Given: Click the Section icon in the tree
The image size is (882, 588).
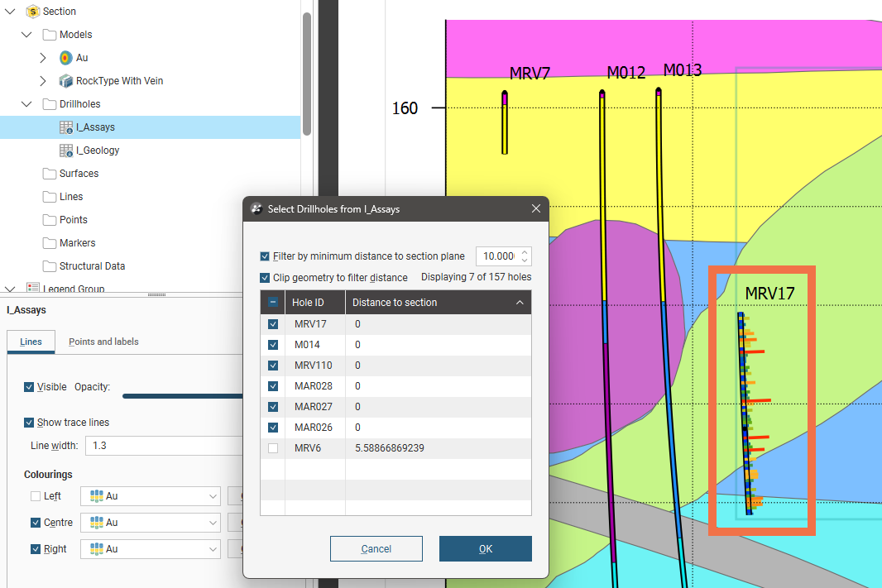Looking at the screenshot, I should (33, 12).
